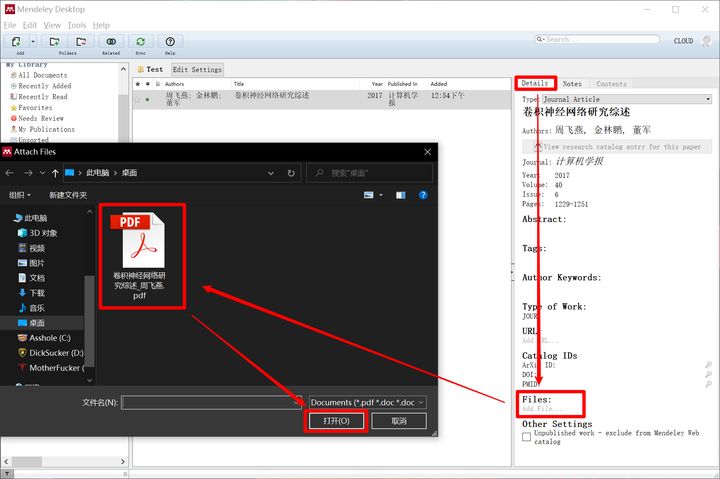Select 下载 folder in the dialog tree
720x479 pixels.
32,293
